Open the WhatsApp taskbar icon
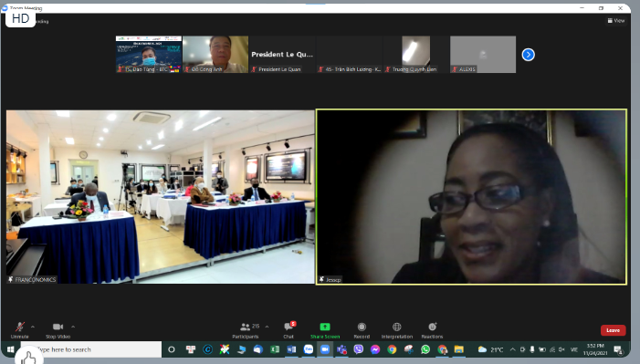Viewport: 640px width, 364px height. pyautogui.click(x=425, y=349)
